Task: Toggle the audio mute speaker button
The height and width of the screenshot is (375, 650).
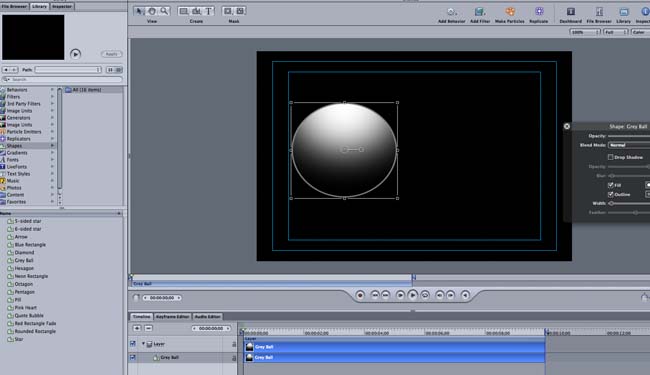Action: click(x=465, y=295)
